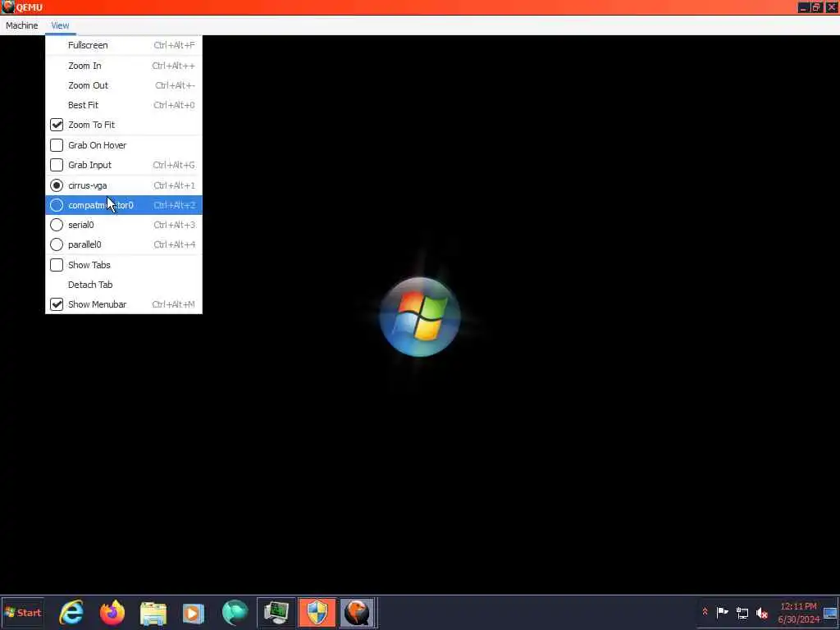Click QEMU title bar app icon
Image resolution: width=840 pixels, height=630 pixels.
click(x=7, y=7)
